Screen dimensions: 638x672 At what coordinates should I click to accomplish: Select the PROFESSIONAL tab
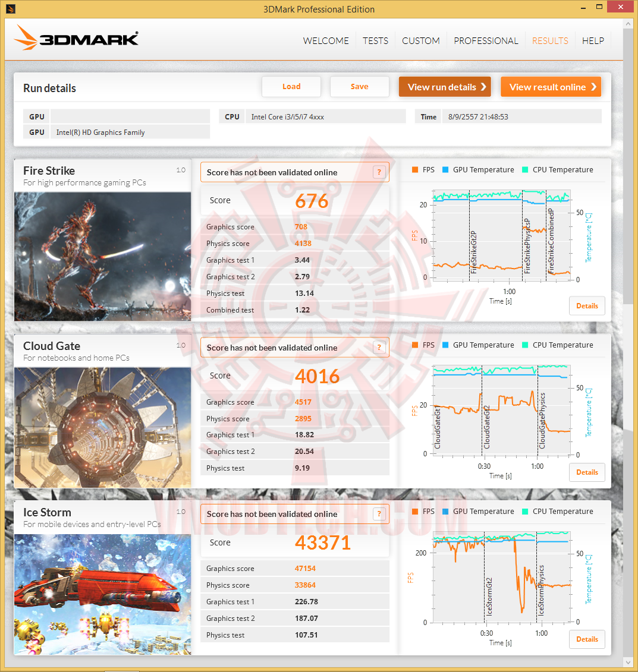pyautogui.click(x=486, y=41)
